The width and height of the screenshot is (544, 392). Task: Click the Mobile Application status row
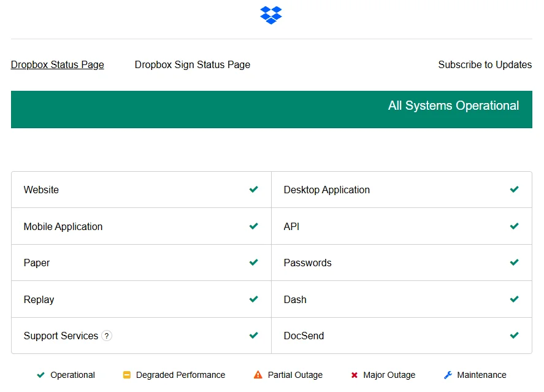click(x=141, y=226)
